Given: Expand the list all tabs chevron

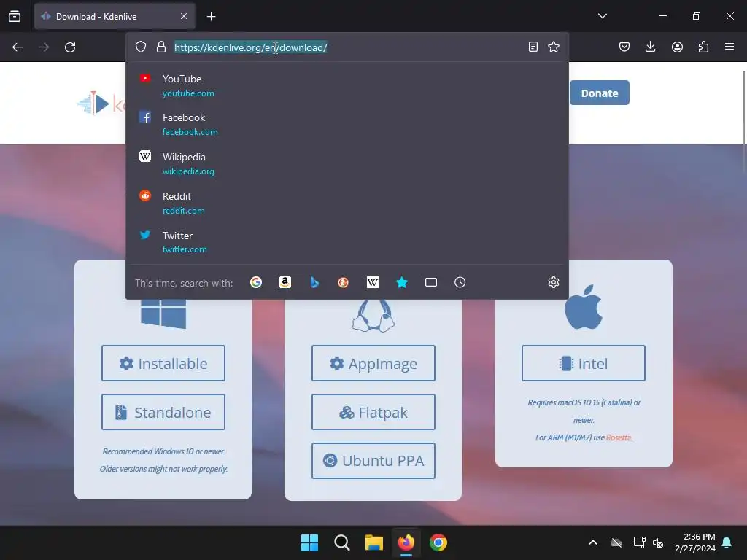Looking at the screenshot, I should coord(602,16).
